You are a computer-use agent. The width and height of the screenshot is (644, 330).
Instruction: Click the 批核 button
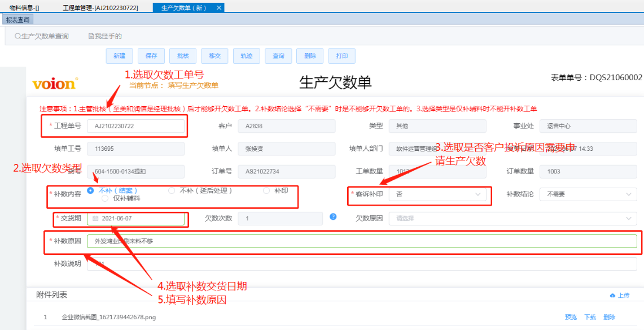tap(183, 56)
